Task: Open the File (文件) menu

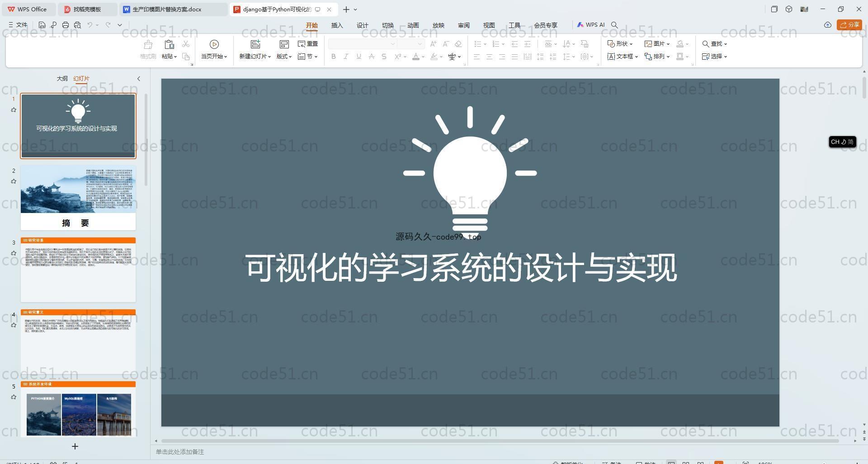Action: tap(18, 25)
